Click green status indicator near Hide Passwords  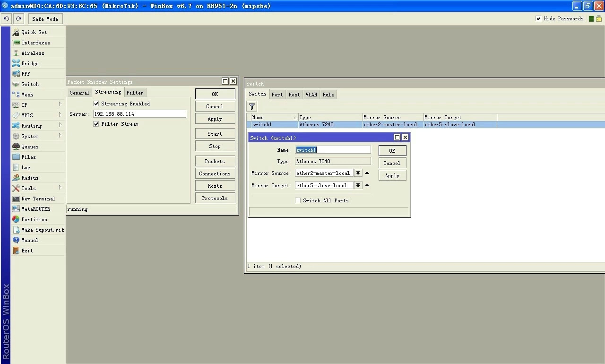[x=591, y=19]
